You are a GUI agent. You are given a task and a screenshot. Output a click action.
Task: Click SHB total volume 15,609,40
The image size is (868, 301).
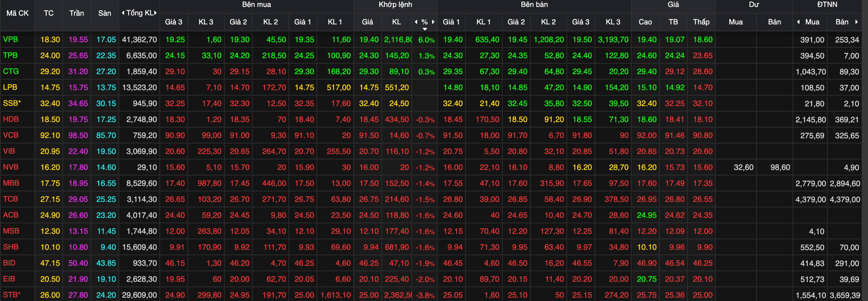tap(139, 247)
